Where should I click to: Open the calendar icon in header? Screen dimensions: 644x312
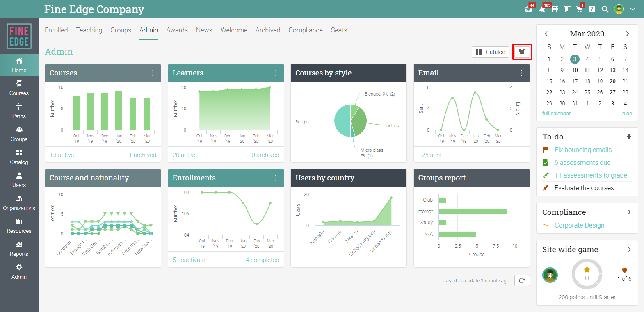point(555,9)
